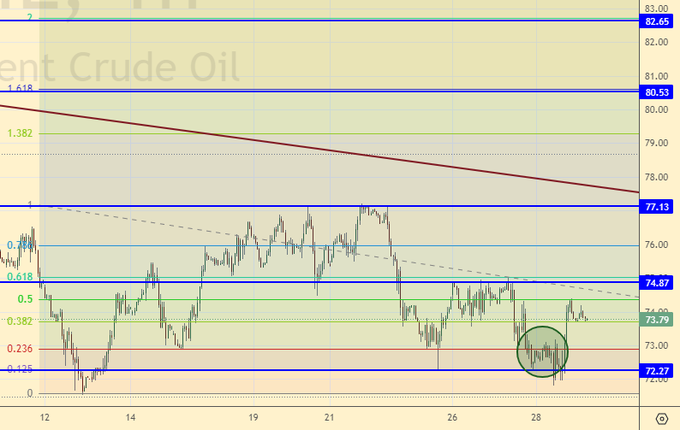Click date 28 on time axis

pos(536,417)
